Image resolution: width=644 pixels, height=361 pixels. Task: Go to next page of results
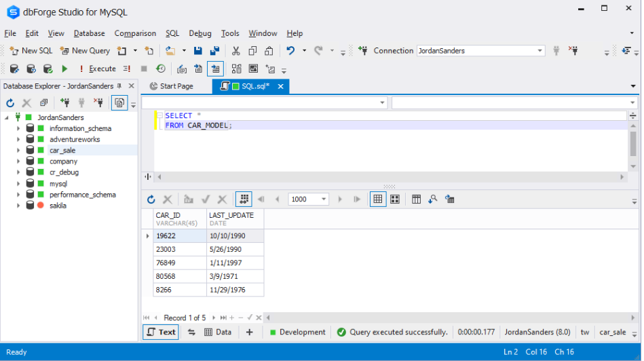[340, 199]
